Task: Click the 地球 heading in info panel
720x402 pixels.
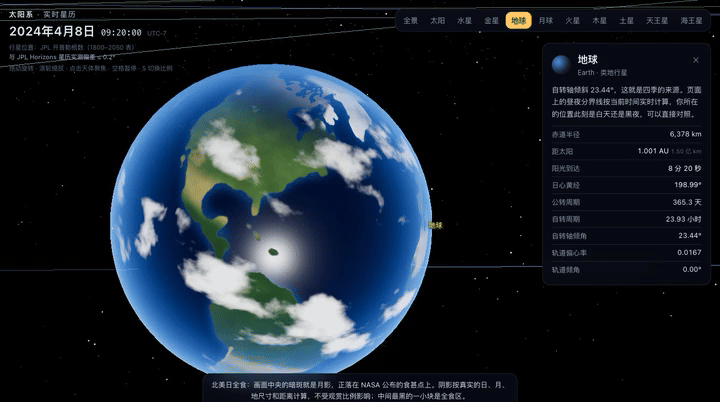Action: (x=588, y=60)
